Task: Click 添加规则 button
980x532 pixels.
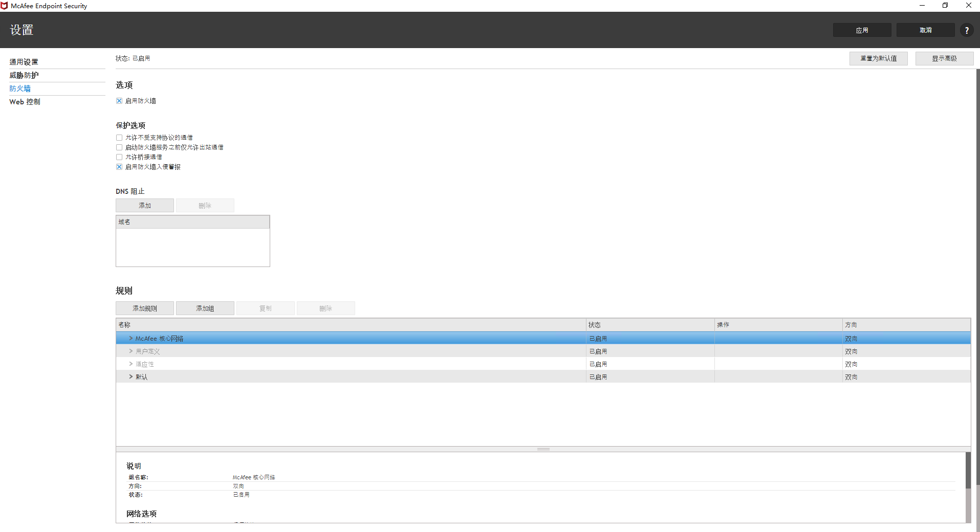Action: (x=145, y=308)
